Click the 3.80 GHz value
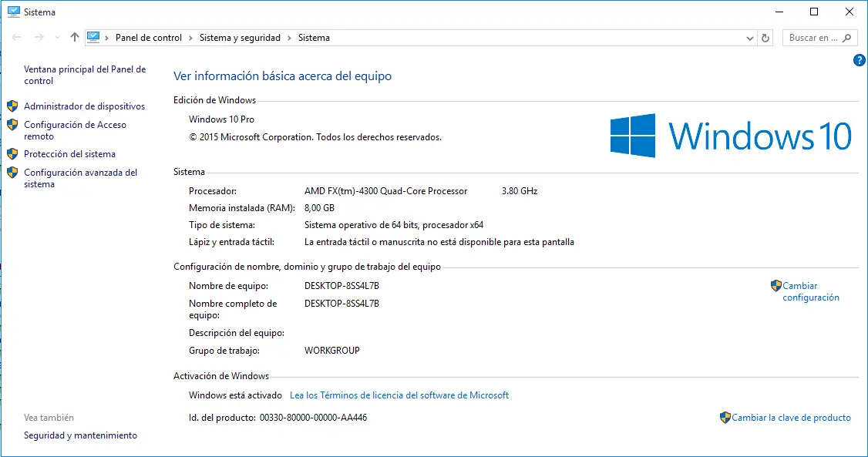 point(520,191)
